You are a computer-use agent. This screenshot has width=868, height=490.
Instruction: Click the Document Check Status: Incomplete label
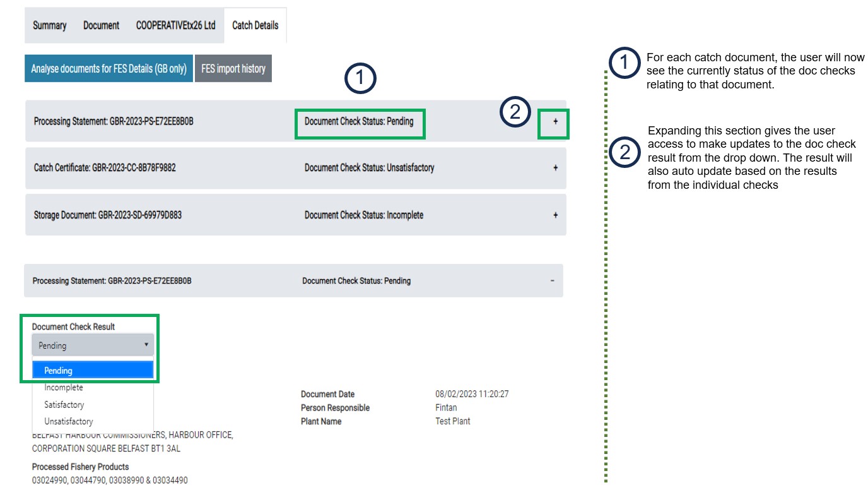364,215
